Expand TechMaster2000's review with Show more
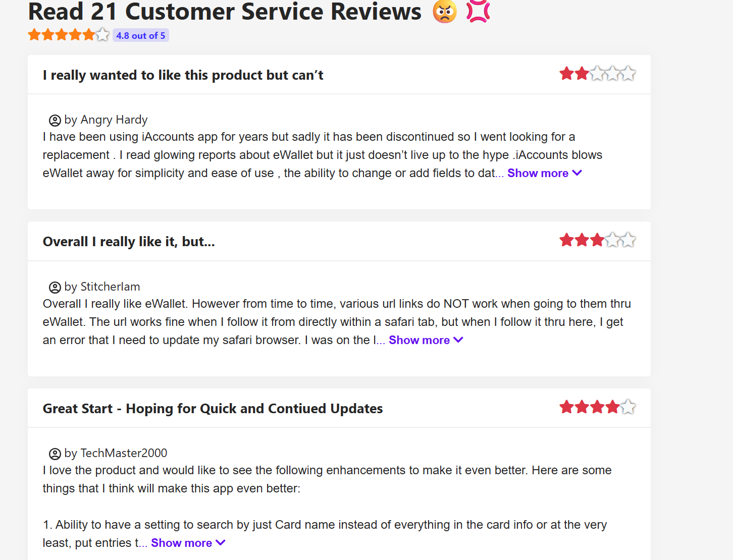733x560 pixels. pyautogui.click(x=188, y=543)
